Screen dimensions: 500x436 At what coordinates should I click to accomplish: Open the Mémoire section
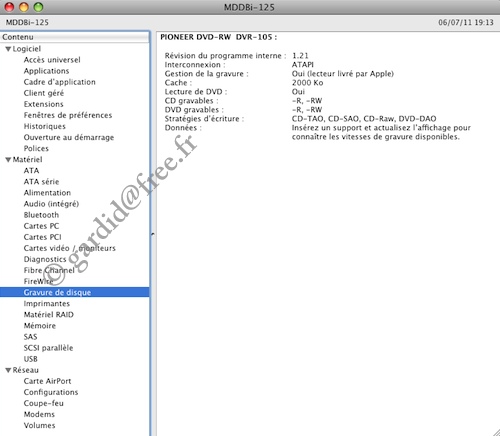point(40,326)
